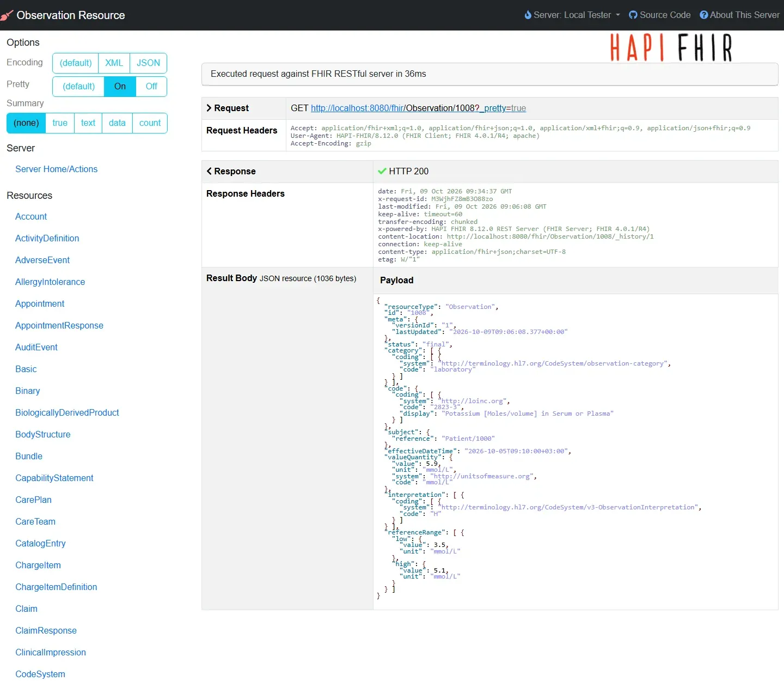Click the content-location header URL text
Viewport: 784px width, 681px height.
click(x=550, y=236)
